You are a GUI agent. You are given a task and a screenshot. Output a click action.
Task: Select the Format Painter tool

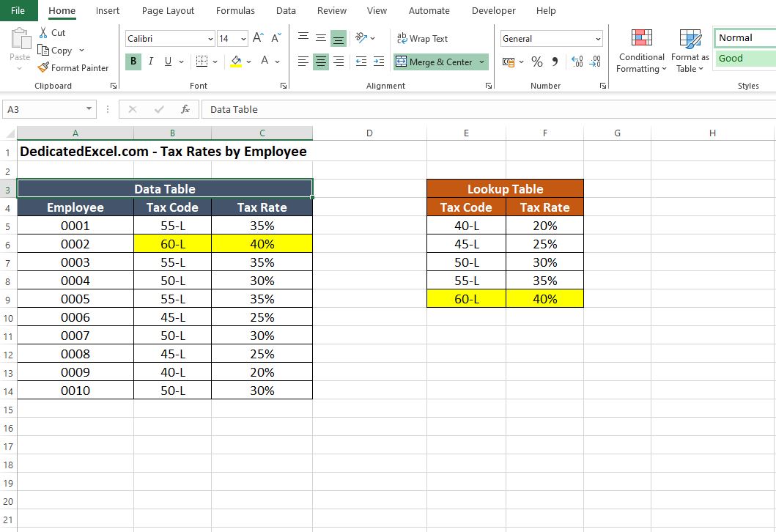[74, 67]
